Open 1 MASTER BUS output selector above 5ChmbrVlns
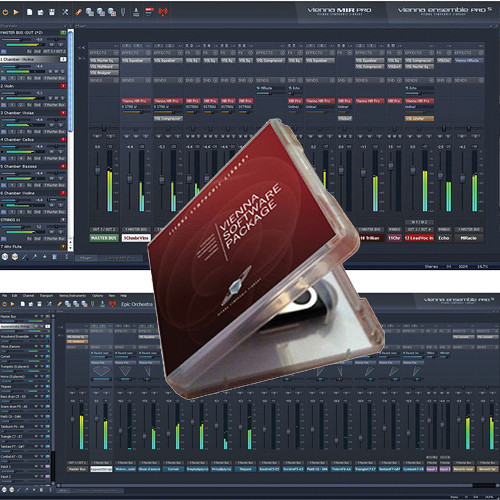Screen dimensions: 500x500 136,229
